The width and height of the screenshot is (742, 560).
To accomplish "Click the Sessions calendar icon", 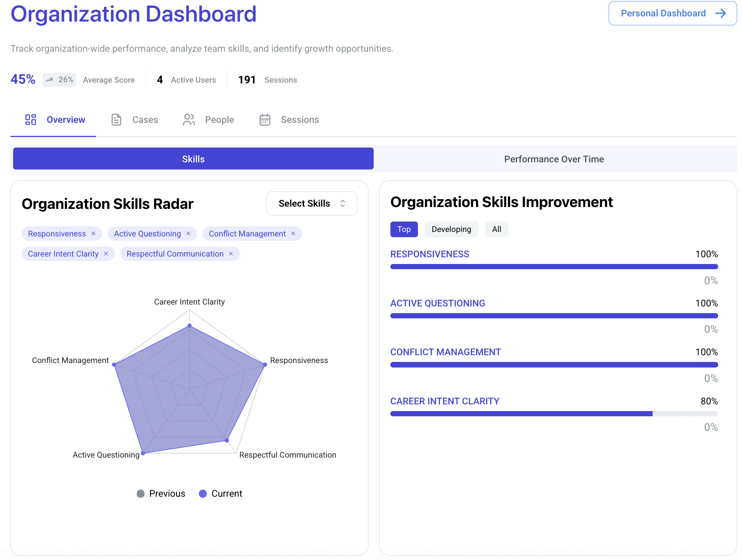I will (x=265, y=120).
